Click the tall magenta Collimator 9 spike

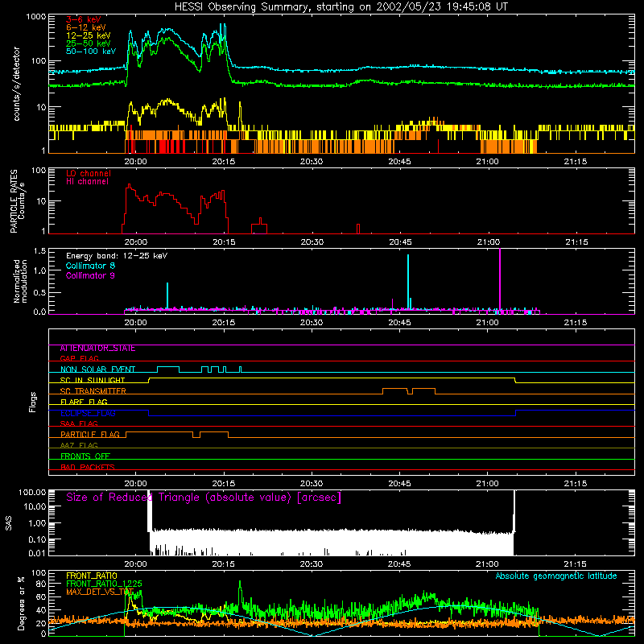tap(500, 279)
